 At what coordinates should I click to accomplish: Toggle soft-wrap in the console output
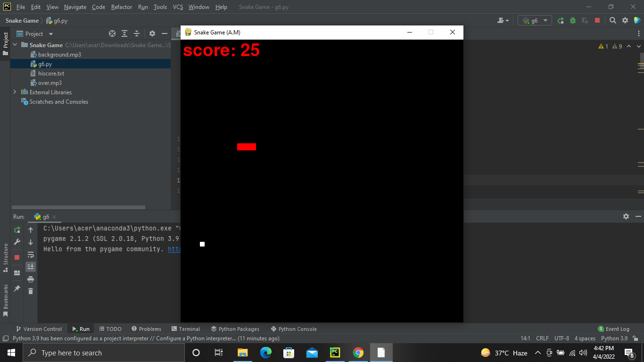[31, 255]
